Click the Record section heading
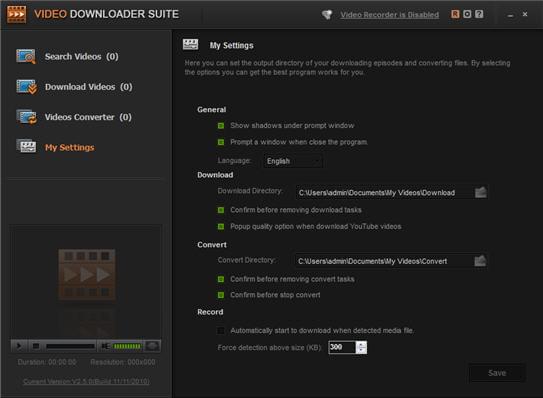 [210, 312]
